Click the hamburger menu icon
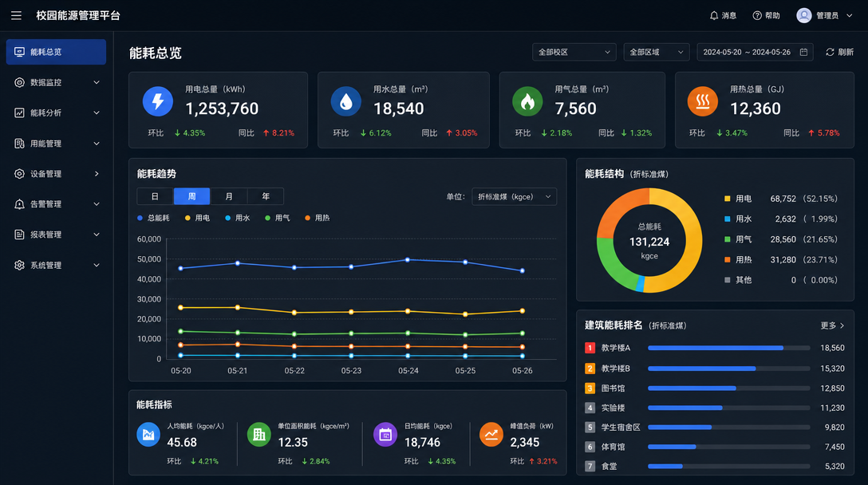Screen dimensions: 868x485 tap(16, 15)
